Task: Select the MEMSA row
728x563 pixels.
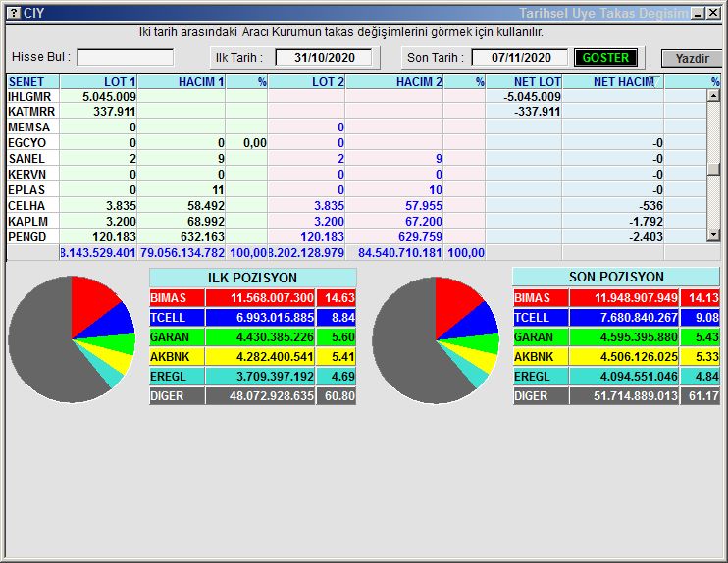Action: click(356, 128)
